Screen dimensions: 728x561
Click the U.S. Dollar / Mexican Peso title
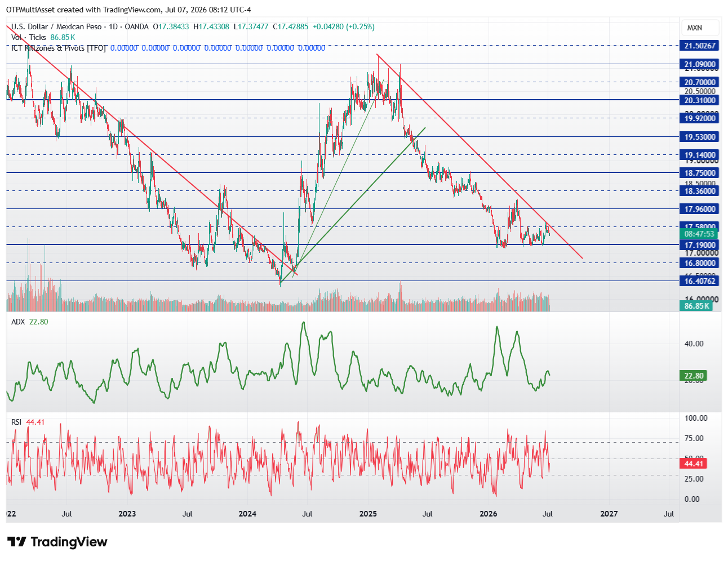point(56,26)
